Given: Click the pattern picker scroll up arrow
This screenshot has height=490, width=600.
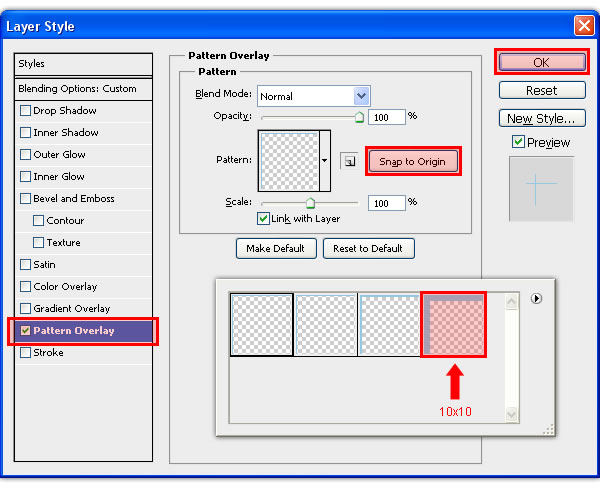Looking at the screenshot, I should pyautogui.click(x=511, y=301).
